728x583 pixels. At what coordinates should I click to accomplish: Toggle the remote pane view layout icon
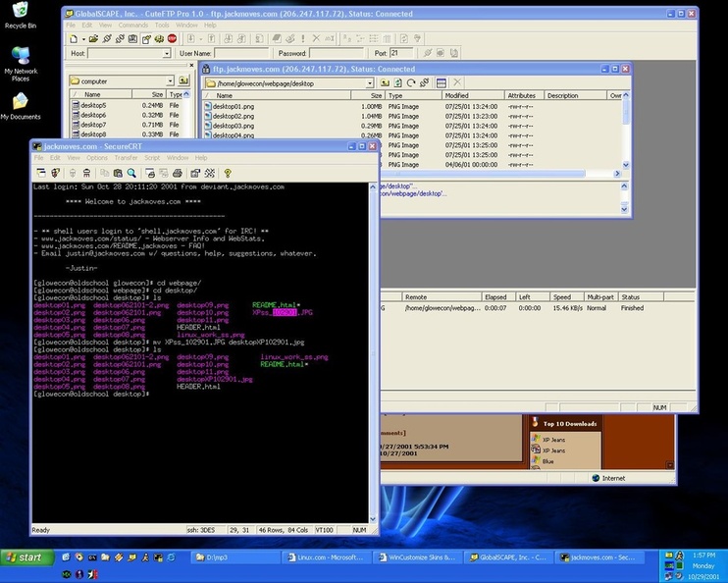pos(442,83)
